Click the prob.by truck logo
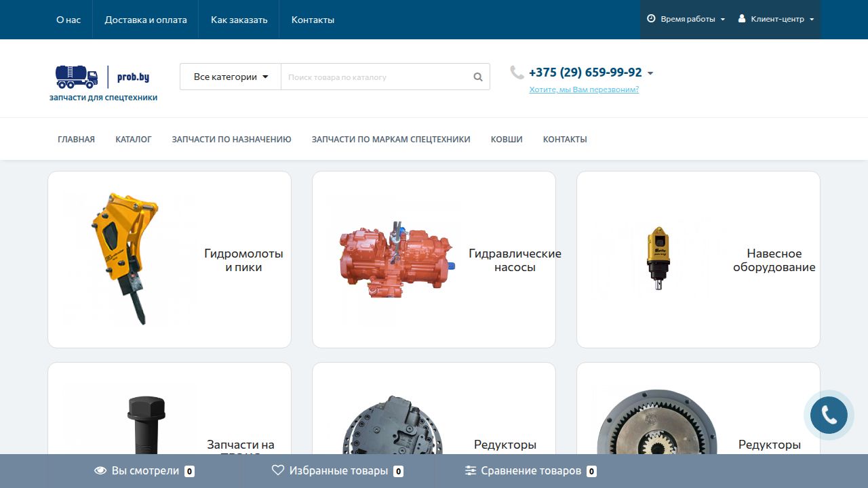 [x=102, y=77]
